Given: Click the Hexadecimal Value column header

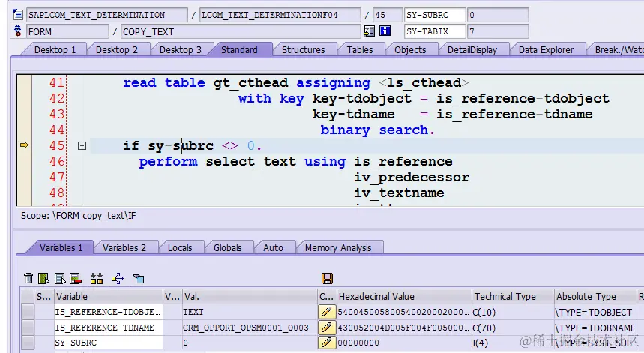Looking at the screenshot, I should tap(404, 296).
